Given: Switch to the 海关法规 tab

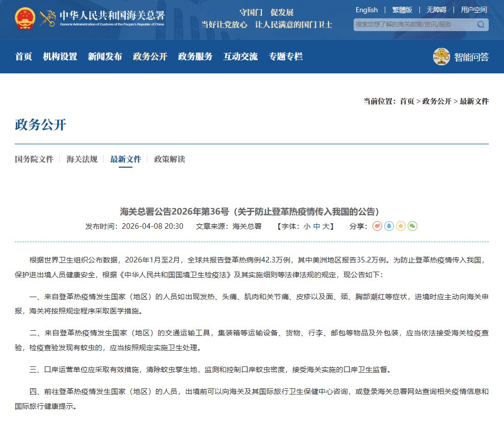Looking at the screenshot, I should 82,159.
